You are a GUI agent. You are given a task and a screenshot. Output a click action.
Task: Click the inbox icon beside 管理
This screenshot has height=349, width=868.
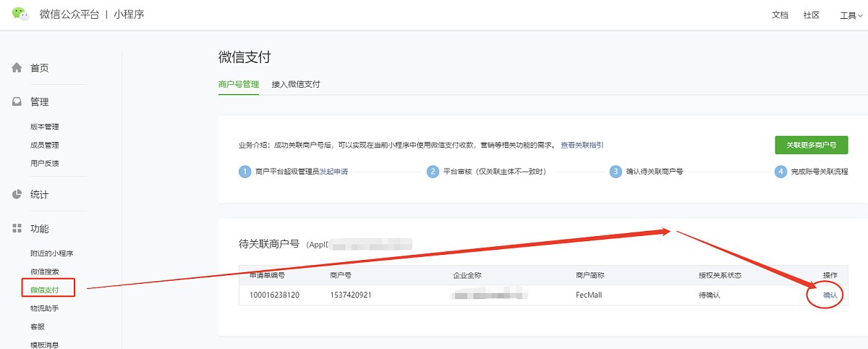(x=17, y=101)
